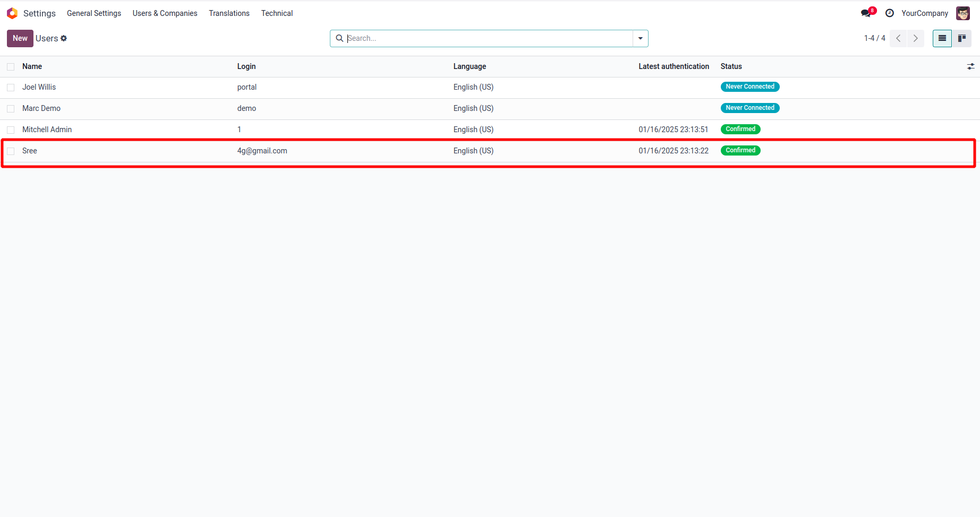Viewport: 980px width, 517px height.
Task: Click the 1-4 / 4 pager counter
Action: coord(874,38)
